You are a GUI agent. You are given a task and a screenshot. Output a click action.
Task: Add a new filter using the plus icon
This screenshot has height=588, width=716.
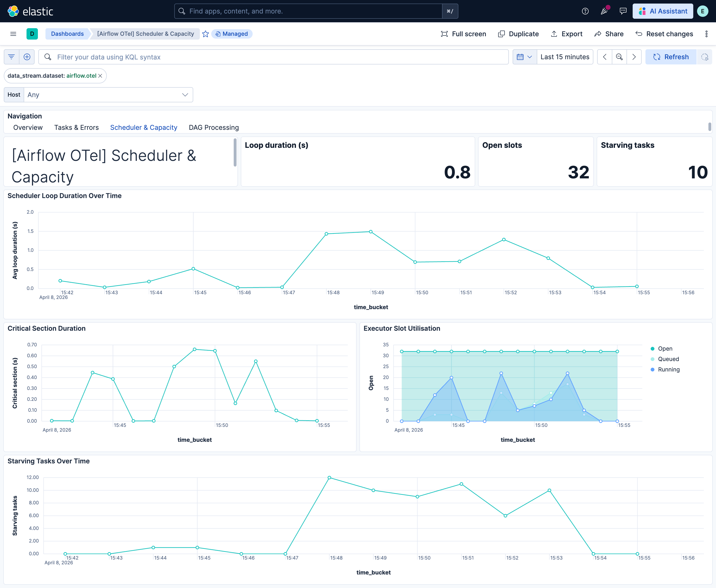tap(27, 57)
